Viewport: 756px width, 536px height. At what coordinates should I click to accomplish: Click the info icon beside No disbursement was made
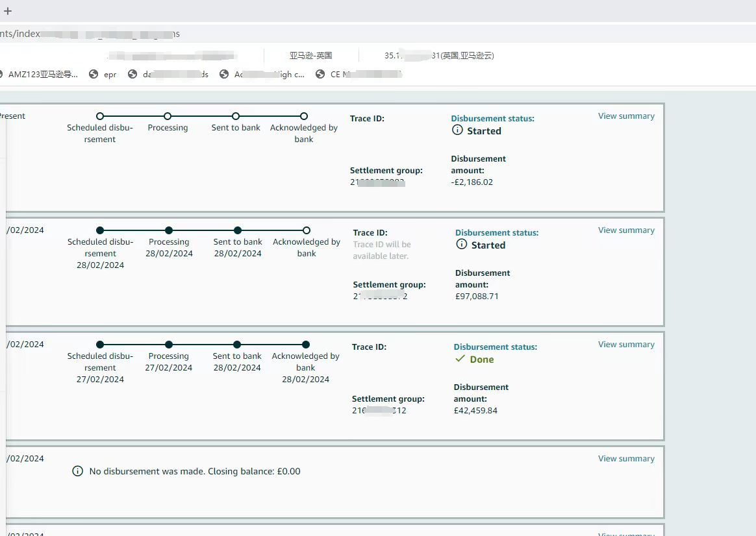[x=77, y=471]
